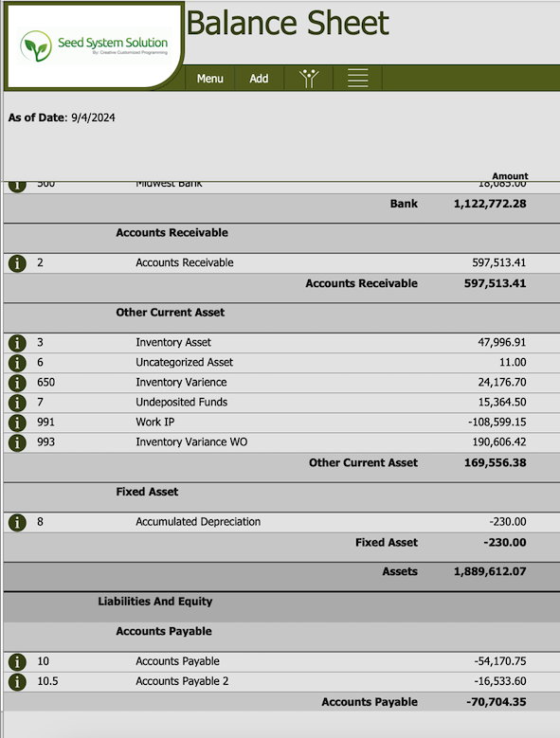Select the amount -16,533.60
Screen dimensions: 560x738
coord(499,681)
